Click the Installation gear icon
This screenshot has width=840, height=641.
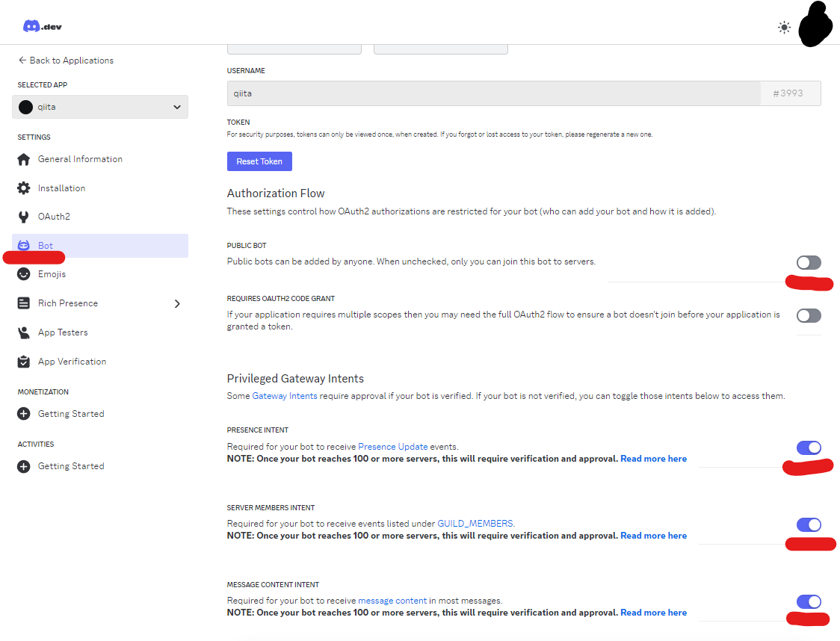pyautogui.click(x=24, y=188)
